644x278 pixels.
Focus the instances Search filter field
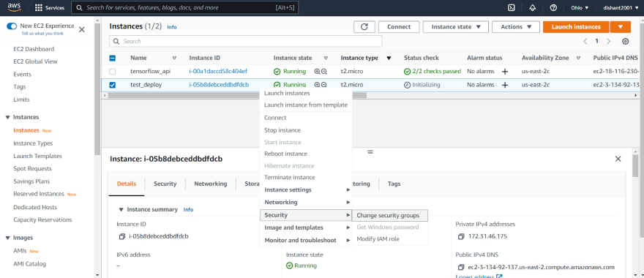[x=246, y=42]
